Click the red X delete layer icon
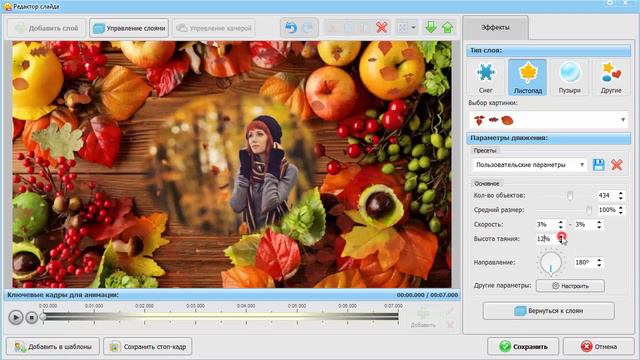 [382, 28]
